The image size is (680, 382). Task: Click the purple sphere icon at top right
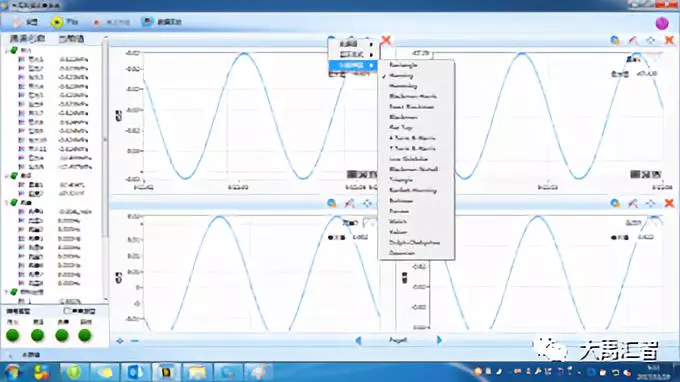662,23
